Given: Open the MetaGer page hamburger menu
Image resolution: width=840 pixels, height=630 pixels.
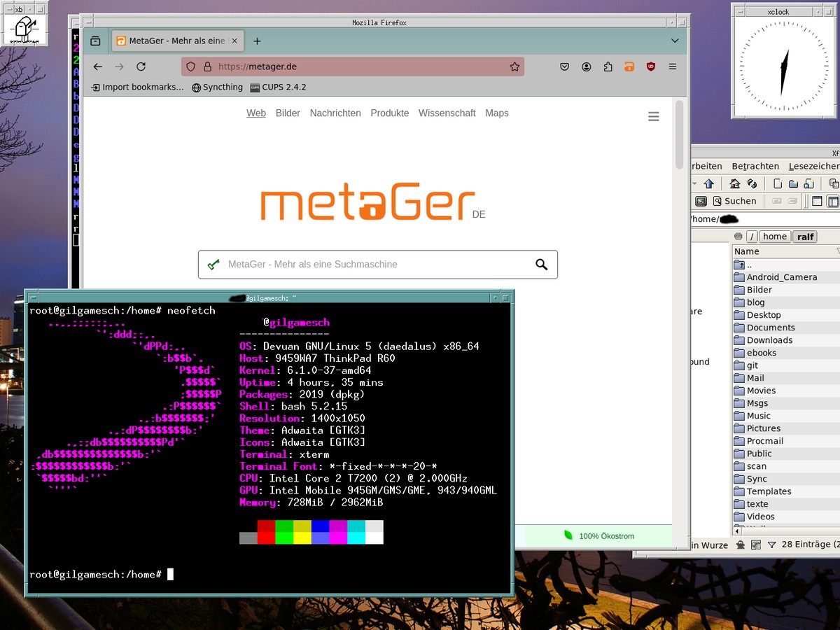Looking at the screenshot, I should point(653,117).
